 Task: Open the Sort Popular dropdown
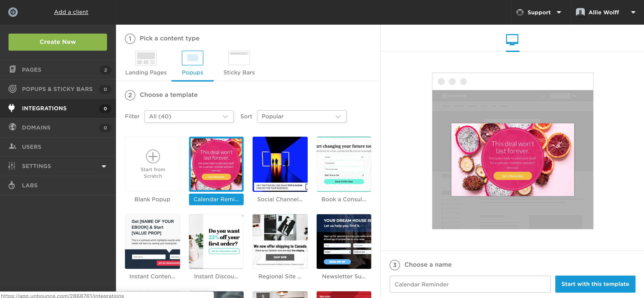301,117
